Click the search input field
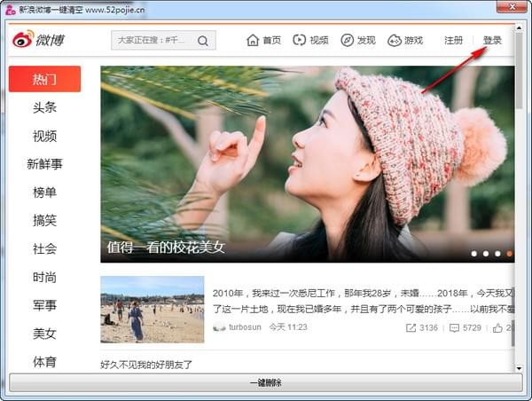532x401 pixels. pos(154,41)
